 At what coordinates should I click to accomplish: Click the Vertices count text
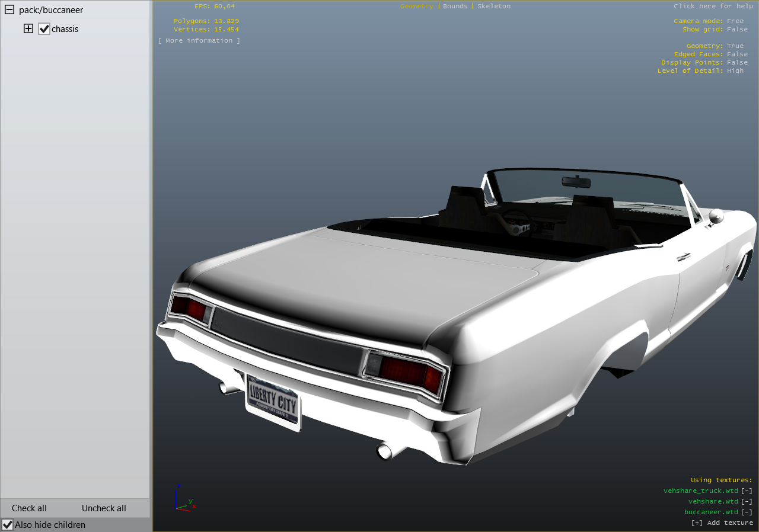pos(206,29)
